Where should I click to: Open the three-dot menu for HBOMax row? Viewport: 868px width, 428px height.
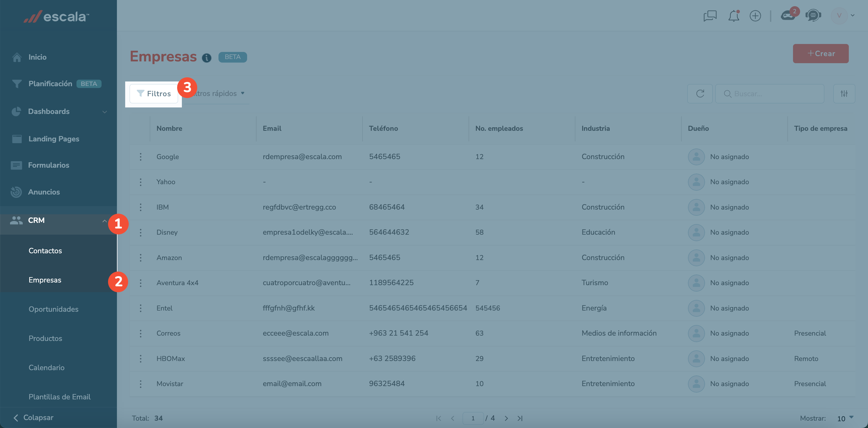[x=141, y=359]
